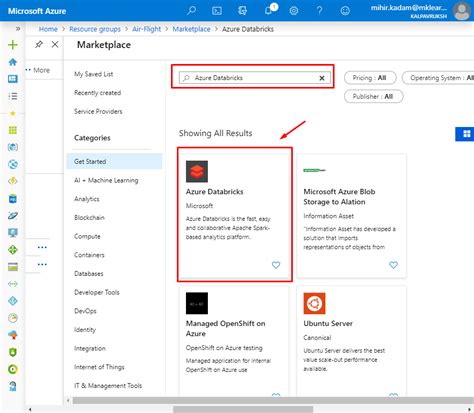
Task: Open the help question mark
Action: click(x=319, y=11)
